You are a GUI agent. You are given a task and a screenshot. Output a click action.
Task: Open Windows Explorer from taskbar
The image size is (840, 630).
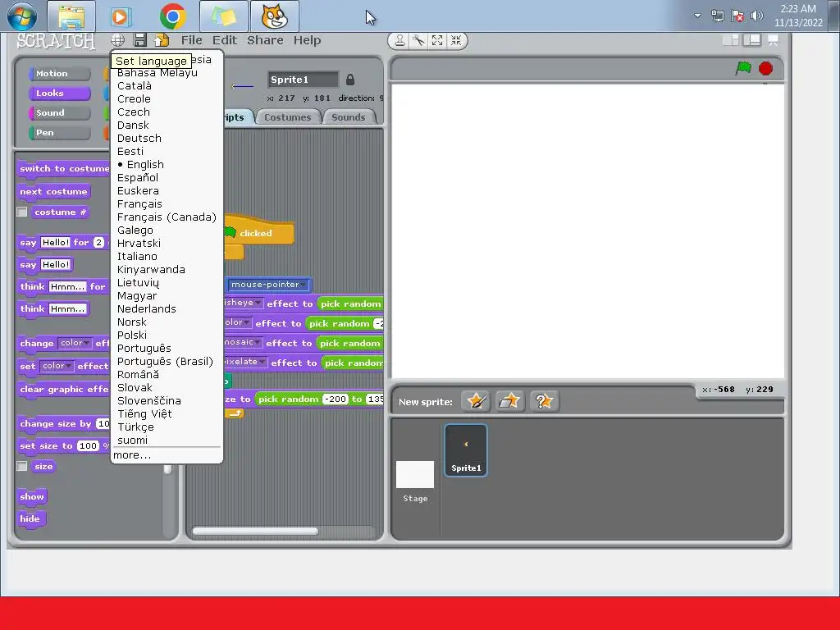(71, 16)
